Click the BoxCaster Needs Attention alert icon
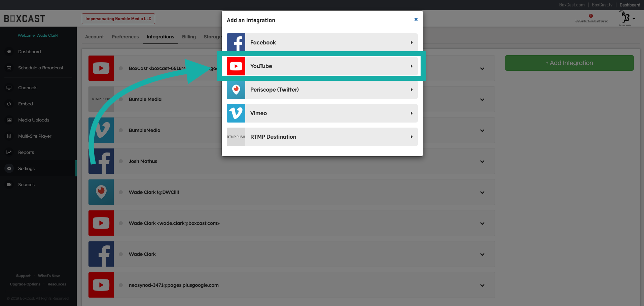This screenshot has width=644, height=306. [x=591, y=16]
